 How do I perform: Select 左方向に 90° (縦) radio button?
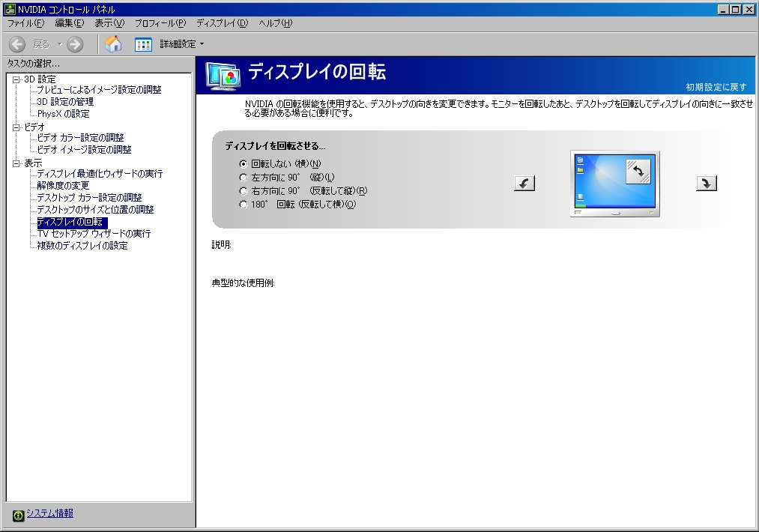[x=244, y=178]
